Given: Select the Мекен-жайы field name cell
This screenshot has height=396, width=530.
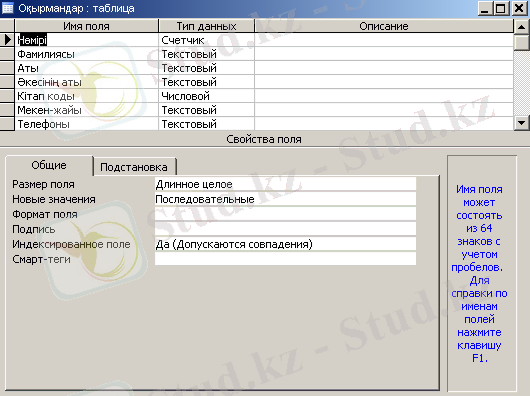Looking at the screenshot, I should [x=87, y=110].
